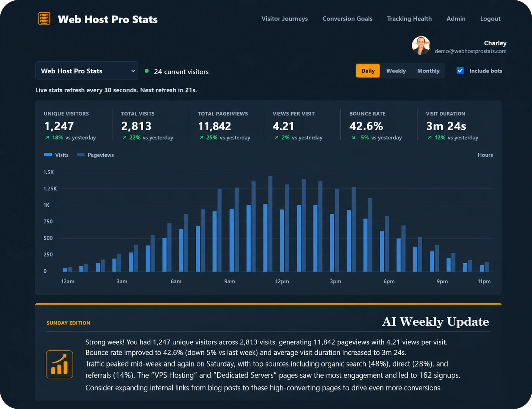Click the 9pm x-axis label
The image size is (532, 409).
pos(442,281)
